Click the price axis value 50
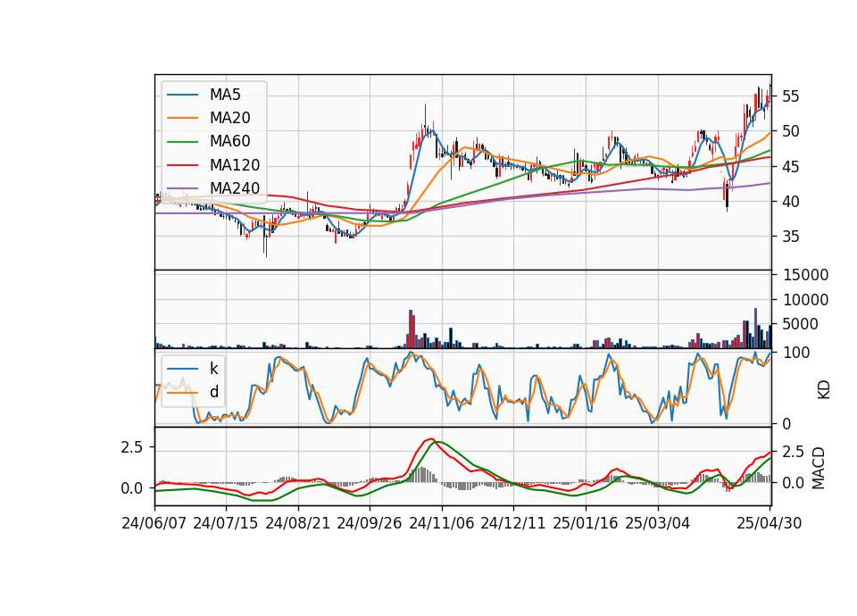The height and width of the screenshot is (616, 857). pyautogui.click(x=791, y=132)
